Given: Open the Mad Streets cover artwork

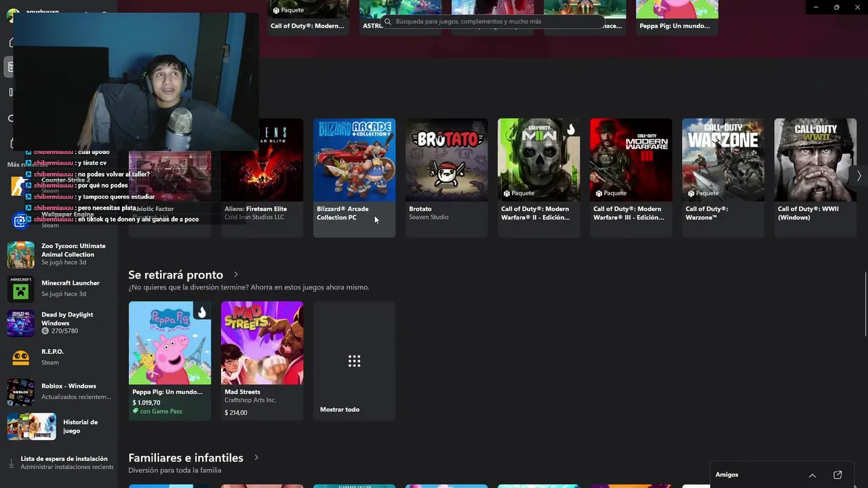Looking at the screenshot, I should 262,343.
